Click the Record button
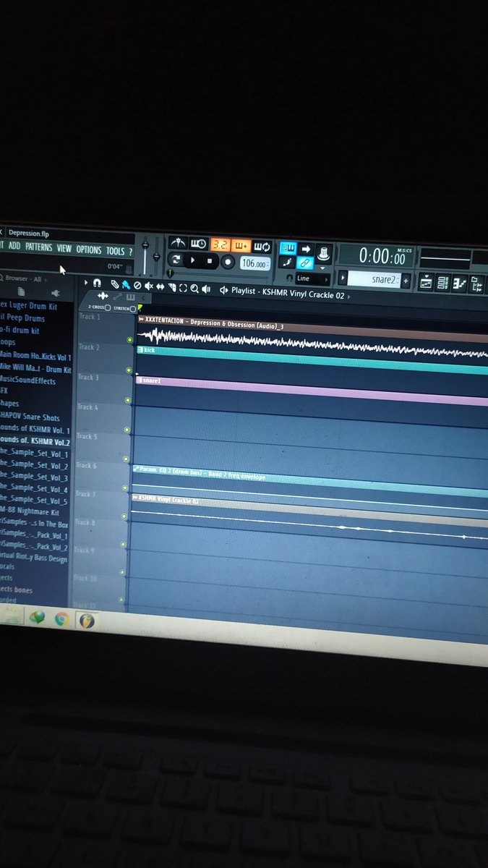Image resolution: width=488 pixels, height=868 pixels. (x=228, y=261)
